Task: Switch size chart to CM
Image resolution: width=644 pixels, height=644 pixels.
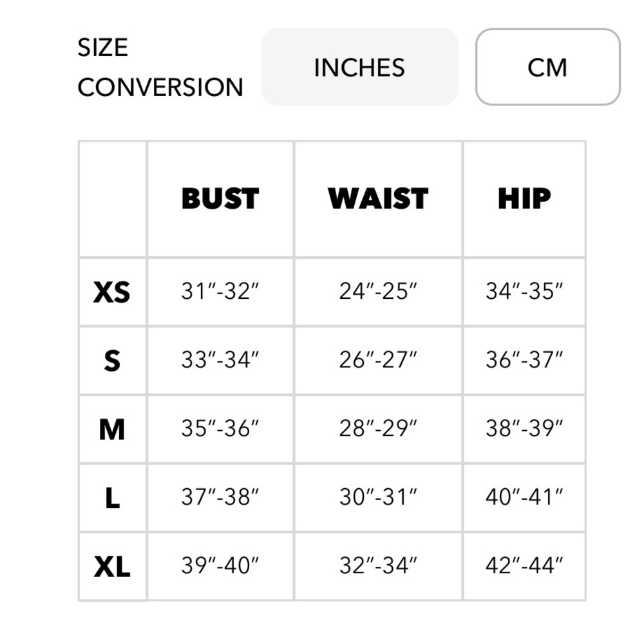Action: (547, 67)
